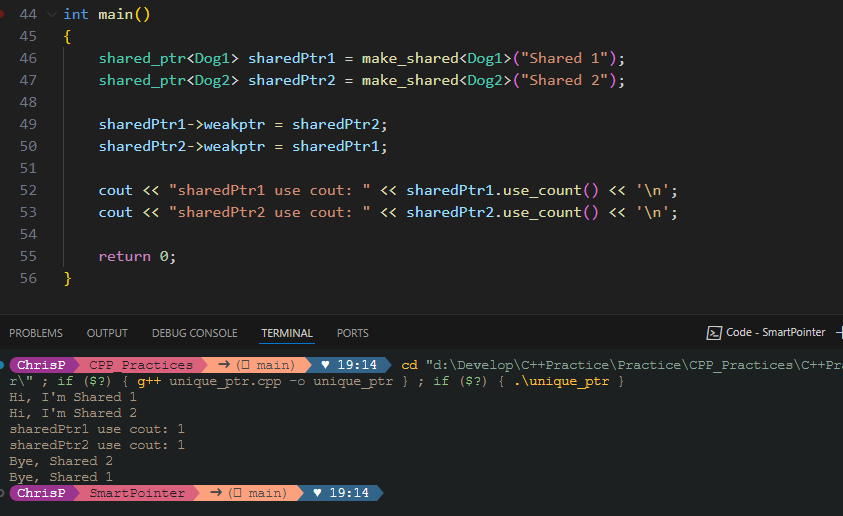Click closing brace on line 56
The image size is (843, 516).
point(67,278)
